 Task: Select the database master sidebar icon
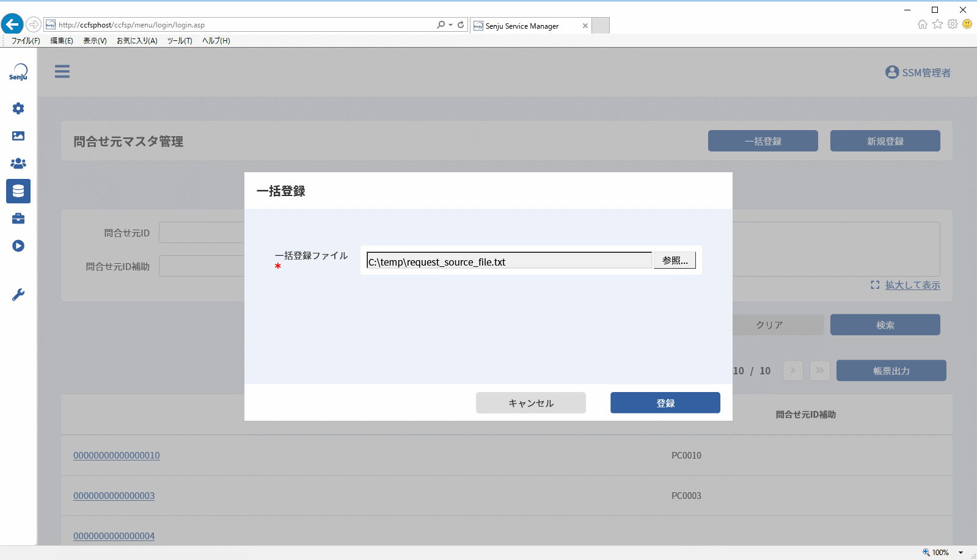pyautogui.click(x=18, y=191)
